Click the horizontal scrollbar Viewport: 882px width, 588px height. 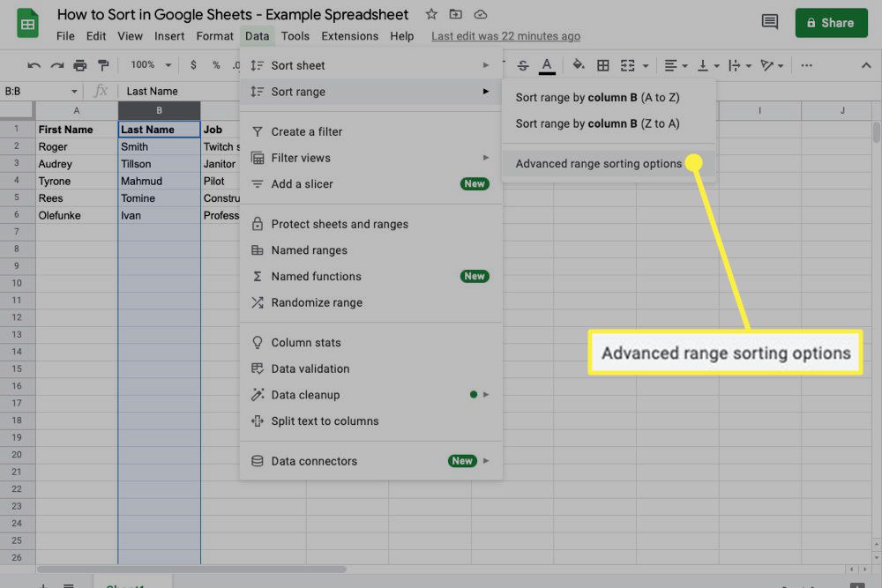click(x=191, y=569)
